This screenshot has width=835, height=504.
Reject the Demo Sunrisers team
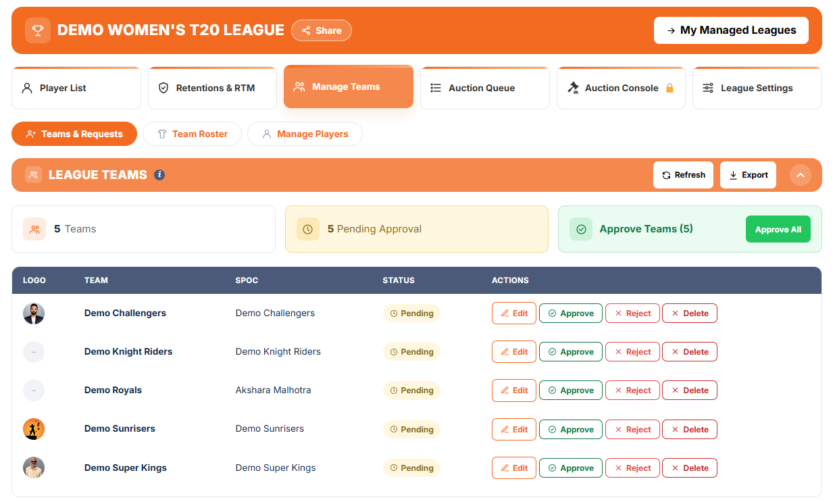point(632,429)
